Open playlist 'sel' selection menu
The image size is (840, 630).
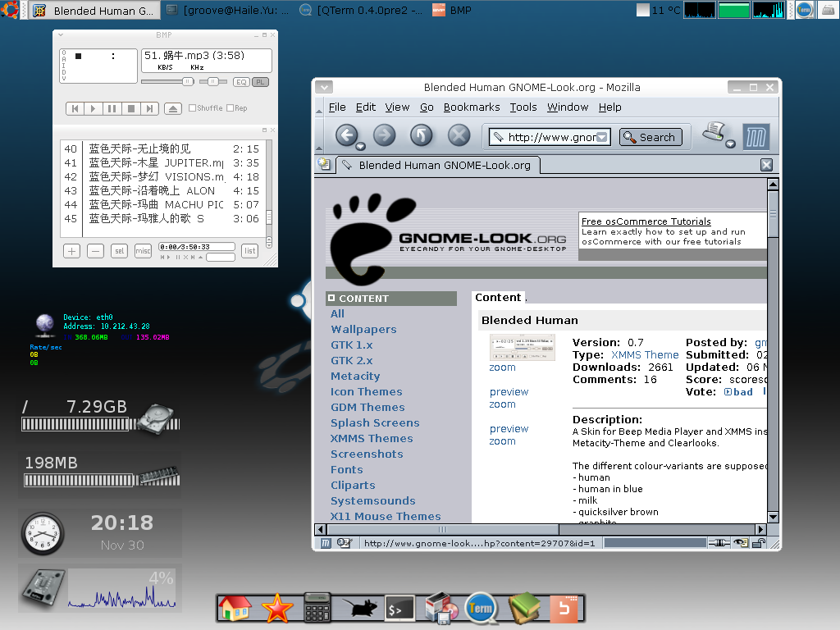pyautogui.click(x=119, y=251)
